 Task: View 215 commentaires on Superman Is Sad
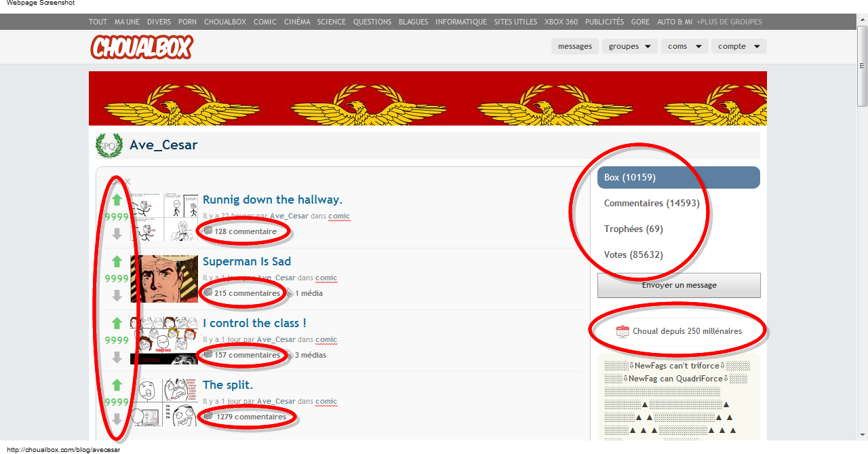[x=247, y=293]
